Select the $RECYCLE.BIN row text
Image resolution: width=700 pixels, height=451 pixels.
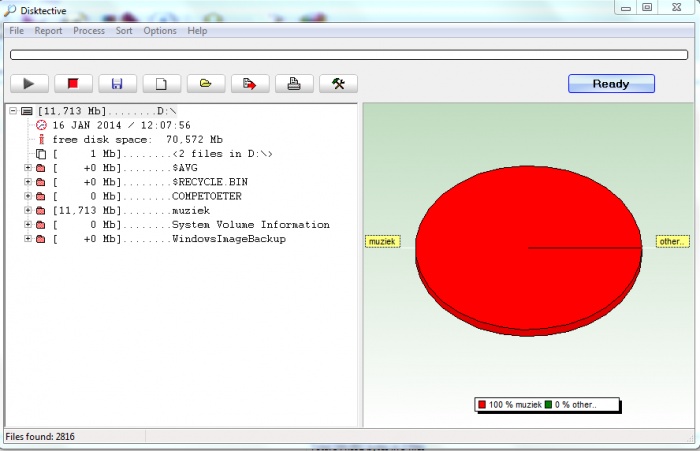pos(150,182)
